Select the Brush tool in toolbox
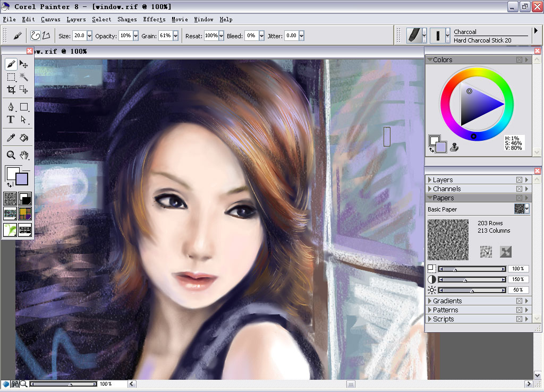The image size is (544, 392). click(11, 64)
